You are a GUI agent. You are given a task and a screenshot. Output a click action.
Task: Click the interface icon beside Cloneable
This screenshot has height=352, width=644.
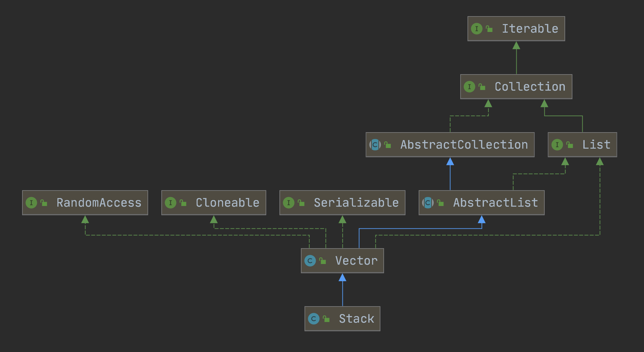point(171,203)
